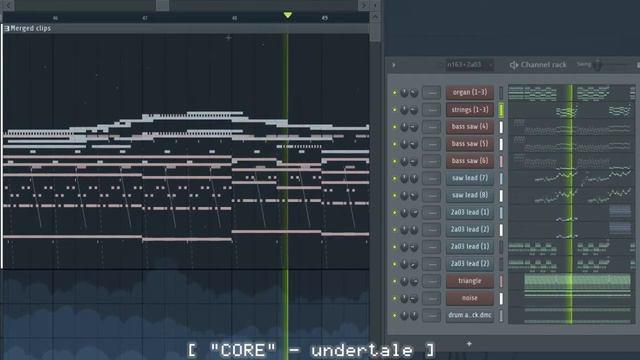Open the n163+2a03 pattern selector dropdown
Image resolution: width=640 pixels, height=360 pixels.
click(x=469, y=65)
